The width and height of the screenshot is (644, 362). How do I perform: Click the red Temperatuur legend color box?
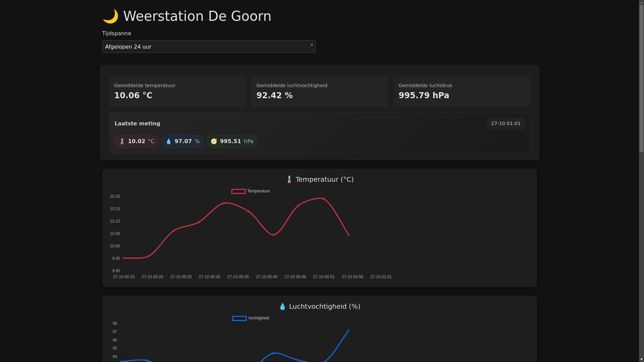point(238,191)
